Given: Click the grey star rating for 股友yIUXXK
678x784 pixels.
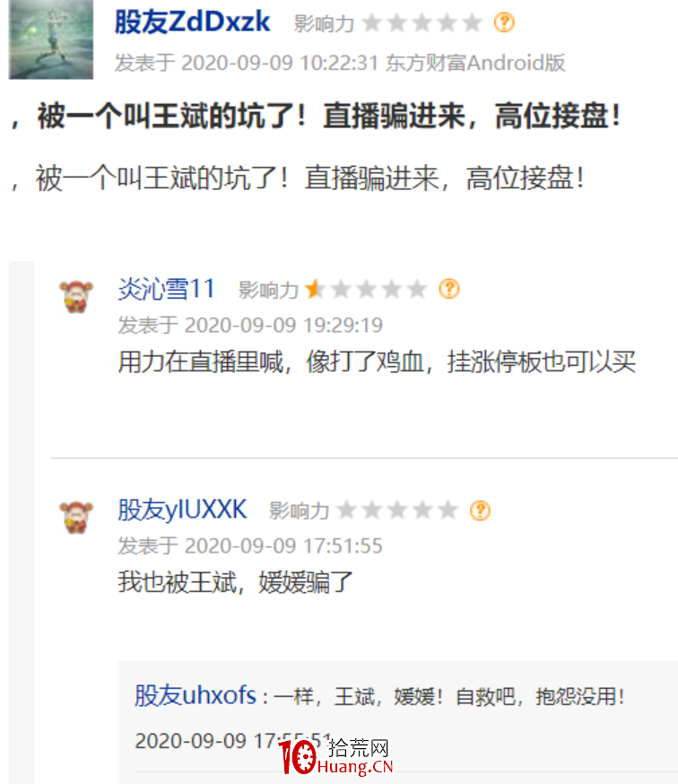Looking at the screenshot, I should point(397,510).
